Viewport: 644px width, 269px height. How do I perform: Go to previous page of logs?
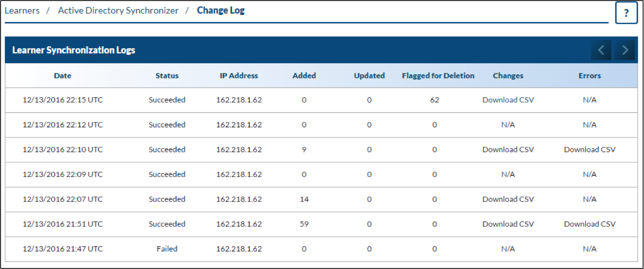[x=601, y=50]
